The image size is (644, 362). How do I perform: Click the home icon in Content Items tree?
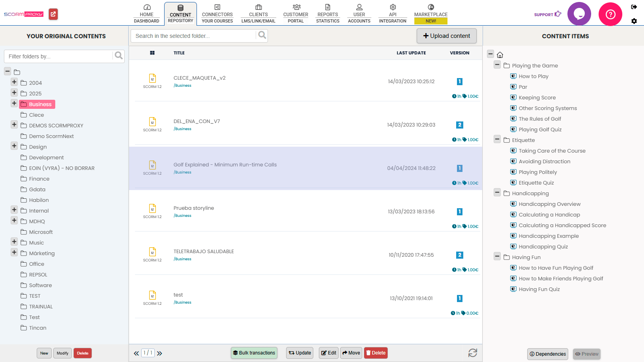[x=500, y=55]
